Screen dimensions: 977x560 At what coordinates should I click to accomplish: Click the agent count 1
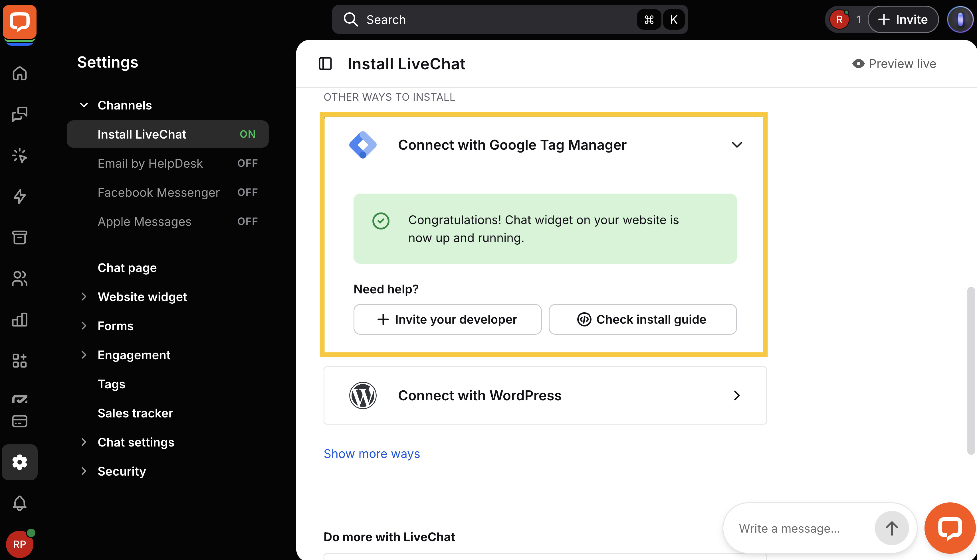tap(859, 19)
